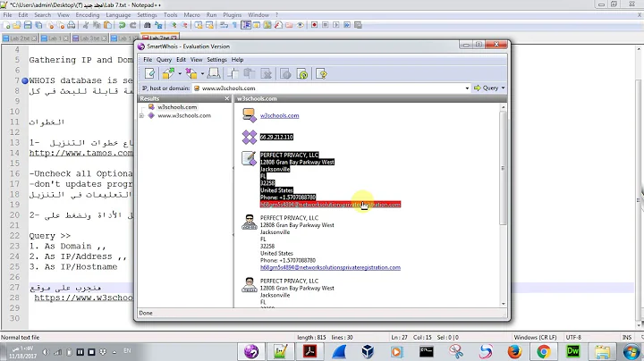Open VirtualBox from the taskbar
Screen dimensions: 644x361
click(368, 351)
